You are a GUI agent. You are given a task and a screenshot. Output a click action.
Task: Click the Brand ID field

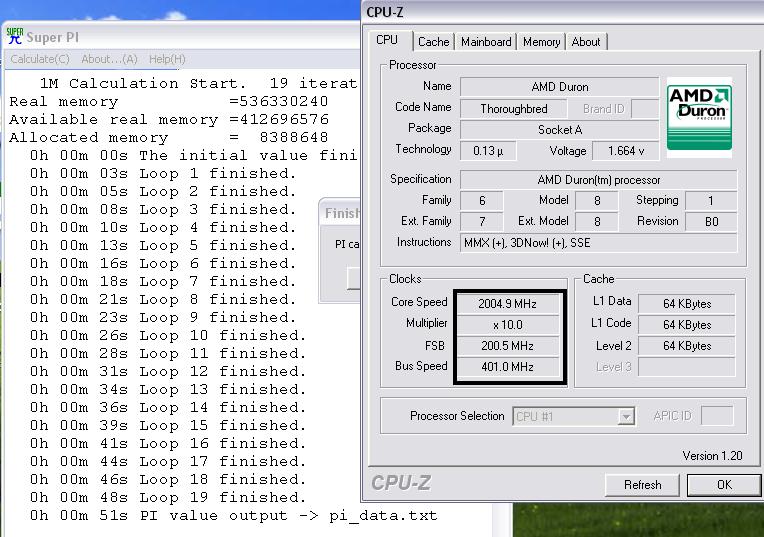click(x=645, y=108)
